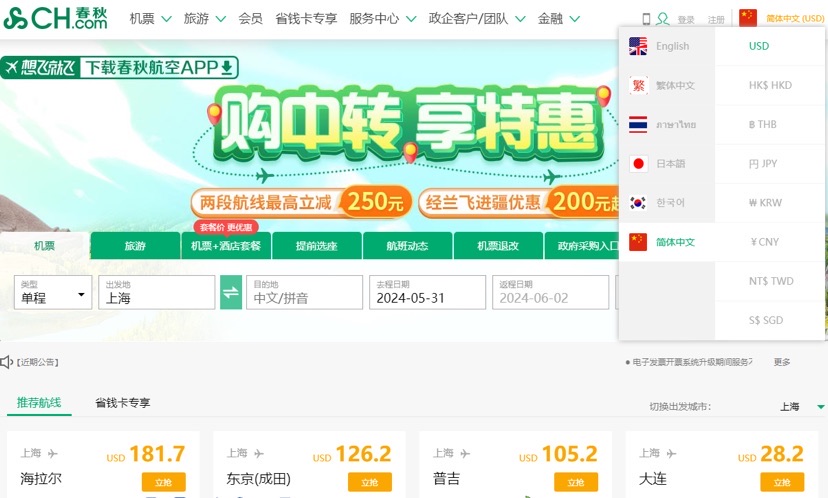Click 立抢 for 普吉 route

pyautogui.click(x=576, y=482)
